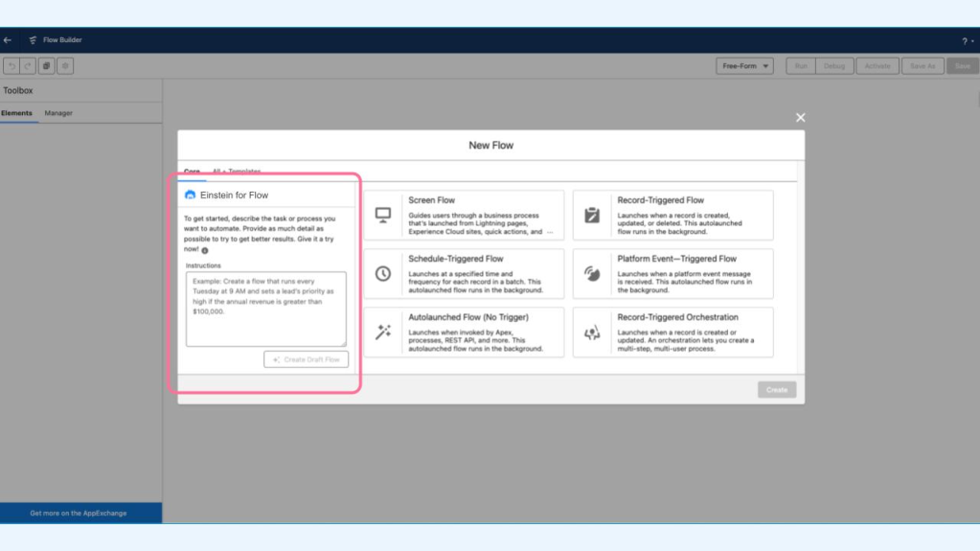Click the Create Draft Flow button
This screenshot has height=551, width=980.
point(307,359)
